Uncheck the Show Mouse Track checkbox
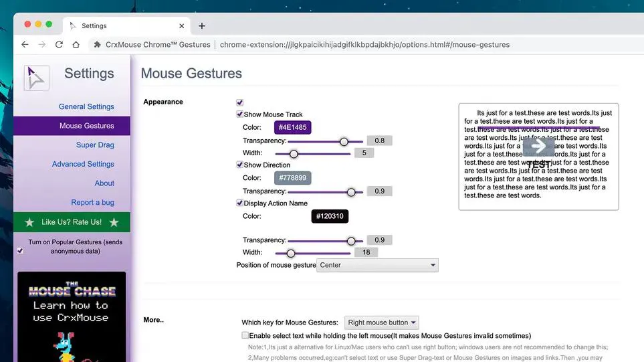The image size is (644, 362). tap(239, 114)
